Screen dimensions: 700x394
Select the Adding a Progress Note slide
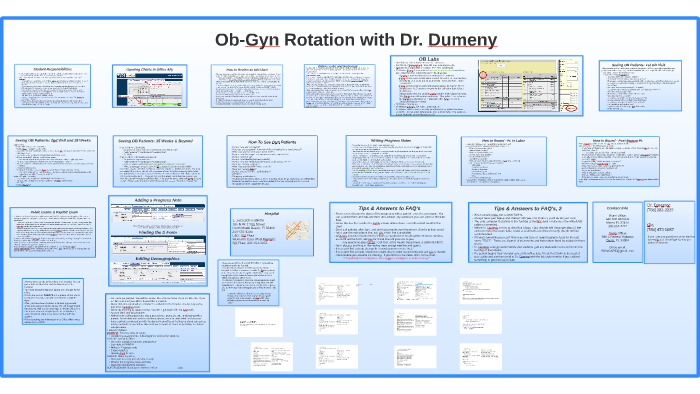point(158,241)
